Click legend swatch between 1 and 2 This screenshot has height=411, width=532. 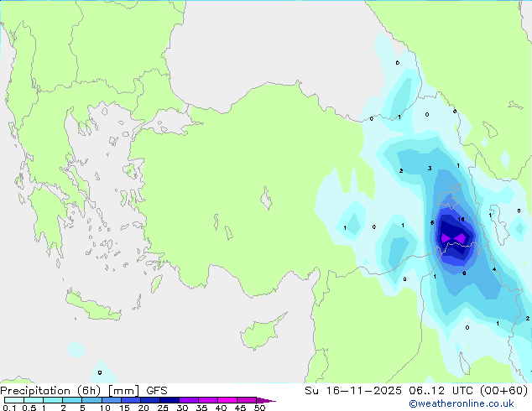53,400
